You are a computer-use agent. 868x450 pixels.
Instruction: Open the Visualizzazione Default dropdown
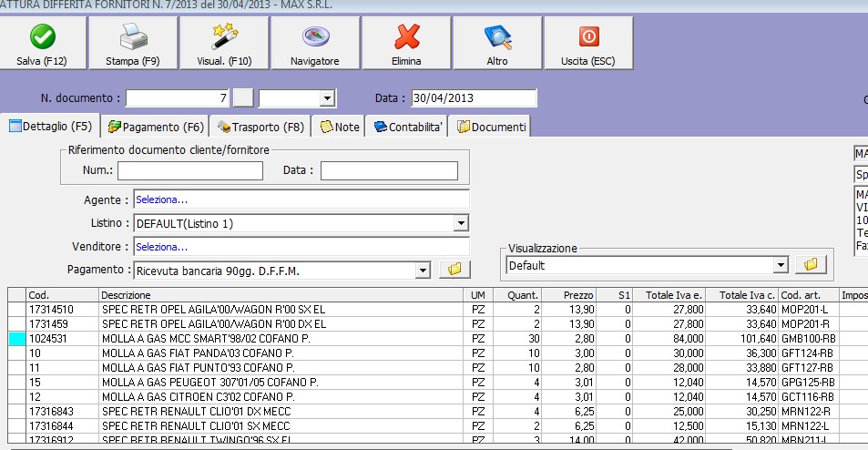pos(780,265)
